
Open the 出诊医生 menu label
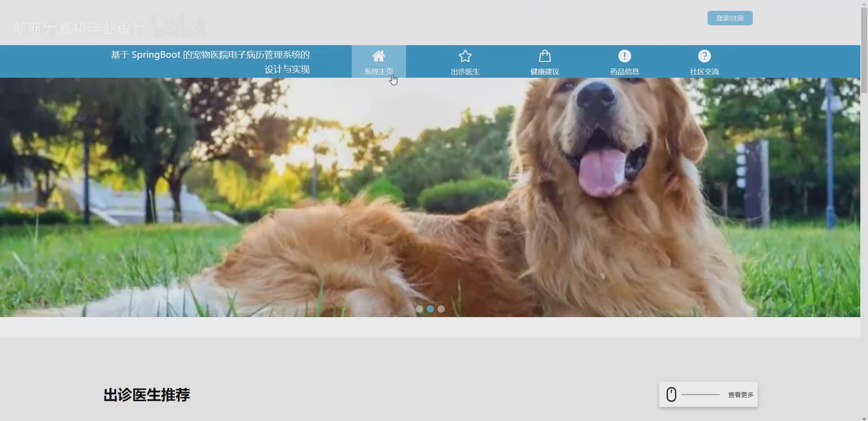tap(465, 71)
